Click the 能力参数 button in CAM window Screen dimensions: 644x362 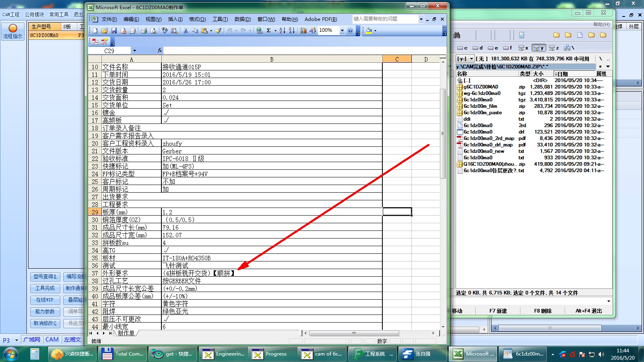click(45, 312)
